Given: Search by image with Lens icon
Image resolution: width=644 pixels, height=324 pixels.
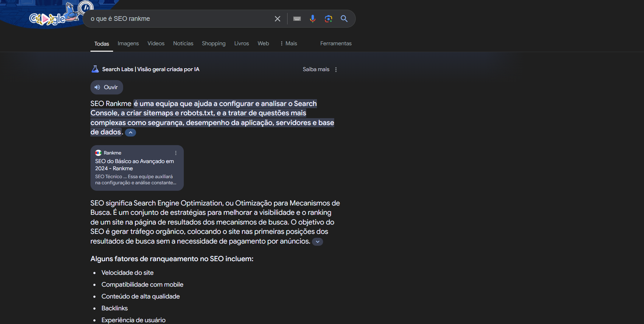Looking at the screenshot, I should [x=328, y=19].
